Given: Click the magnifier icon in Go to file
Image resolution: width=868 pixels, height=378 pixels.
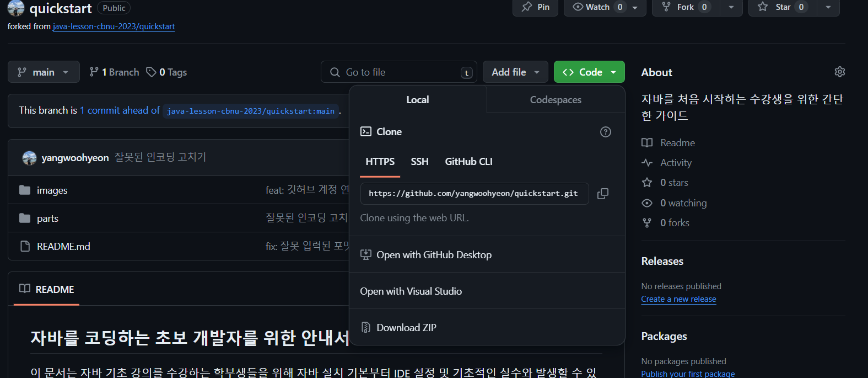Looking at the screenshot, I should (335, 72).
